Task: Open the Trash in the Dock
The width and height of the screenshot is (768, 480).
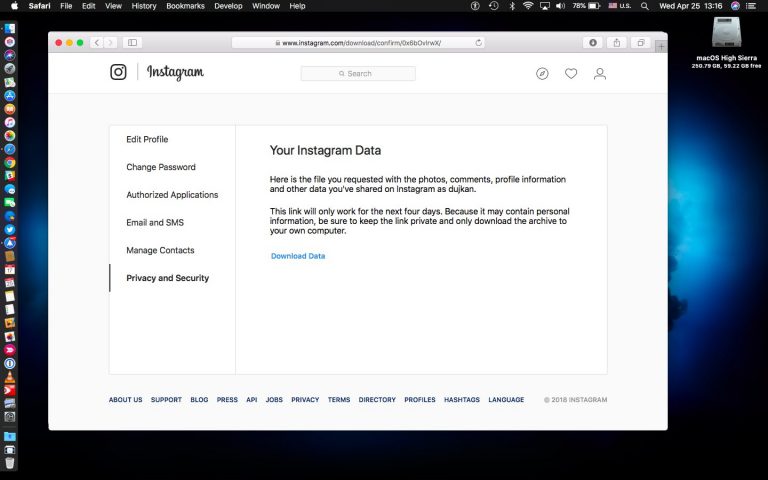Action: 10,463
